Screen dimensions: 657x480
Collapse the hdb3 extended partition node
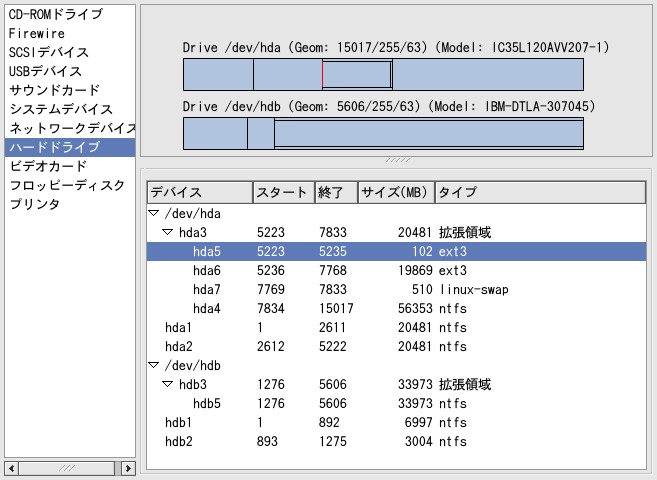(x=167, y=384)
